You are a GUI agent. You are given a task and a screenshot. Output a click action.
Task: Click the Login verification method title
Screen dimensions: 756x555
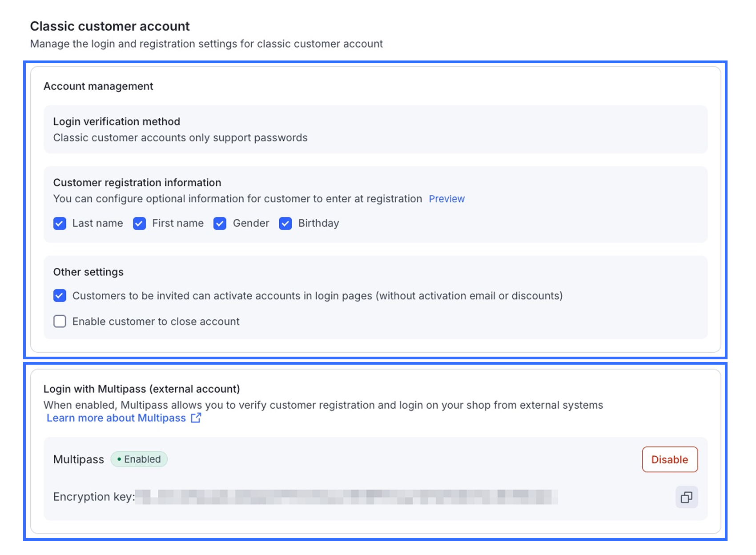(x=117, y=121)
